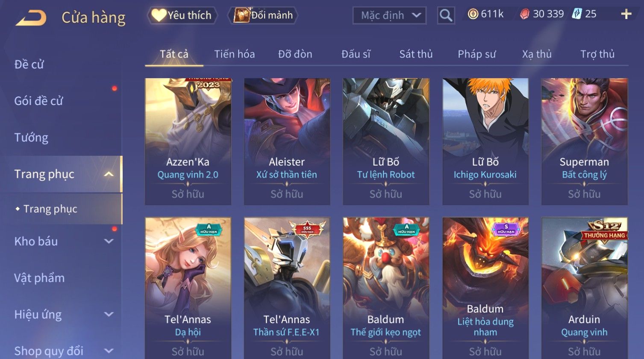Select the Lữ Bố Ichigo Kurosaki skin card
This screenshot has height=359, width=644.
485,141
